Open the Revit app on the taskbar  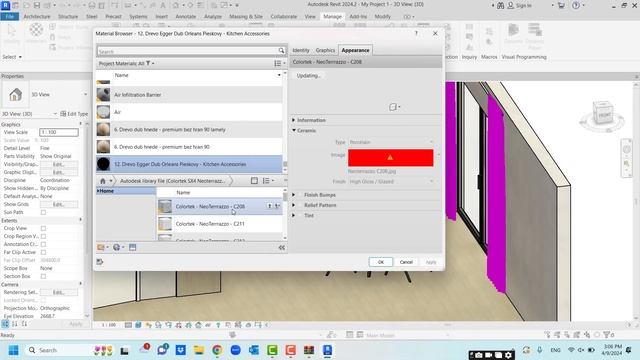327,350
